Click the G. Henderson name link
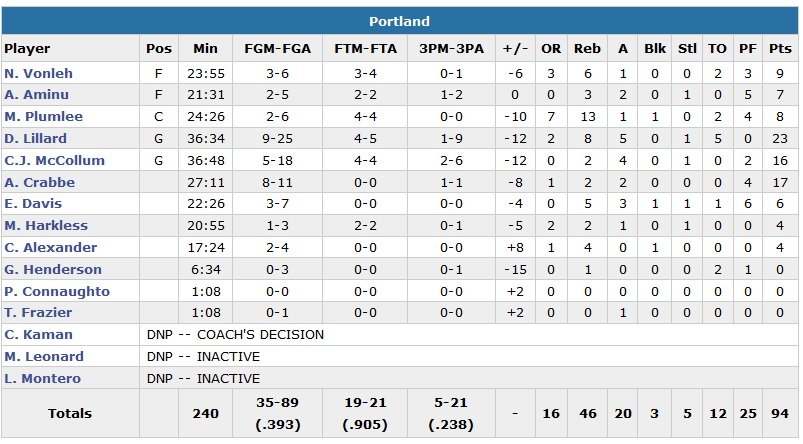The height and width of the screenshot is (444, 803). click(x=52, y=270)
